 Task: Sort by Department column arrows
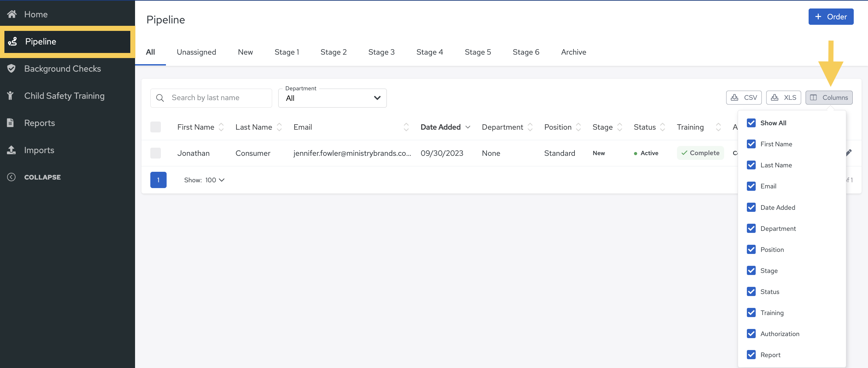(530, 127)
